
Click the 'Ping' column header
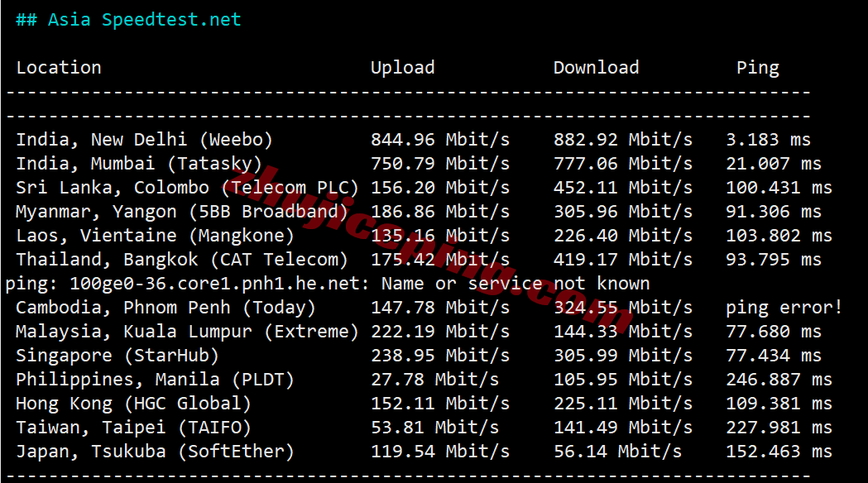757,68
